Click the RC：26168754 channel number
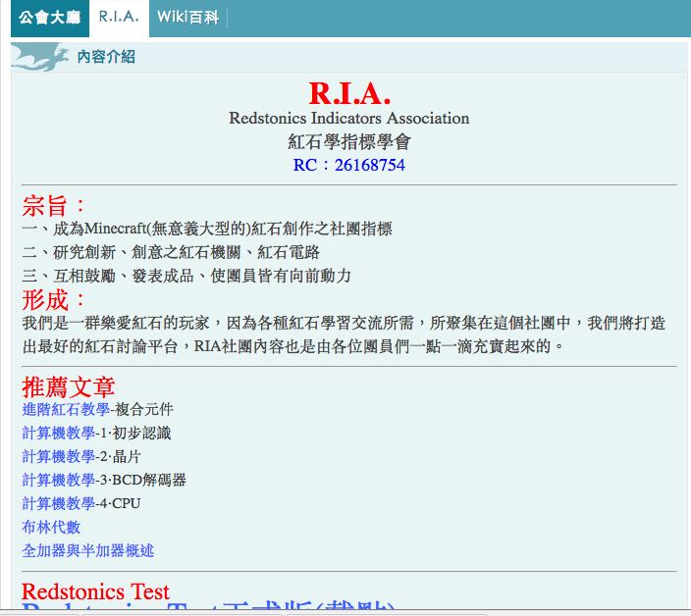The height and width of the screenshot is (616, 691). pyautogui.click(x=348, y=165)
